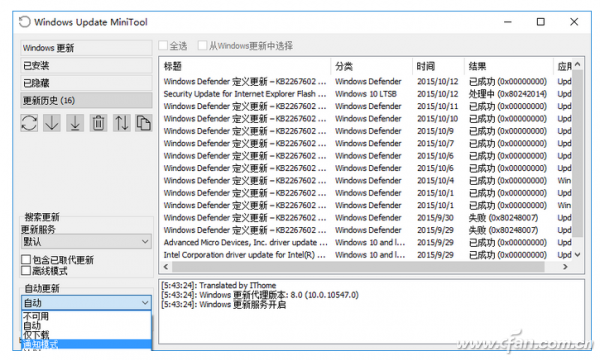Sort by 结果 column header

pos(509,67)
